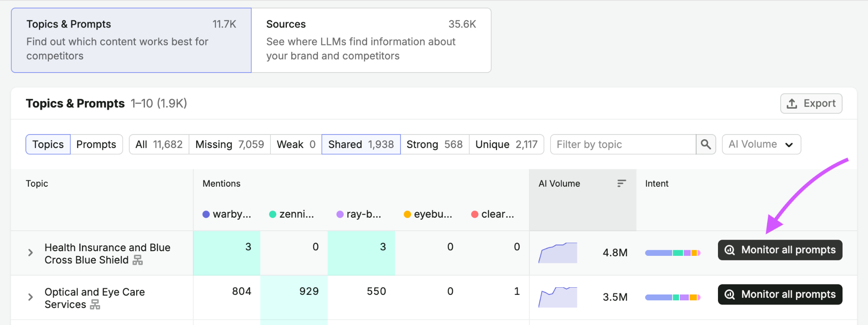
Task: Click the subtopics icon beside Optical and Eye Care Services
Action: coord(95,305)
